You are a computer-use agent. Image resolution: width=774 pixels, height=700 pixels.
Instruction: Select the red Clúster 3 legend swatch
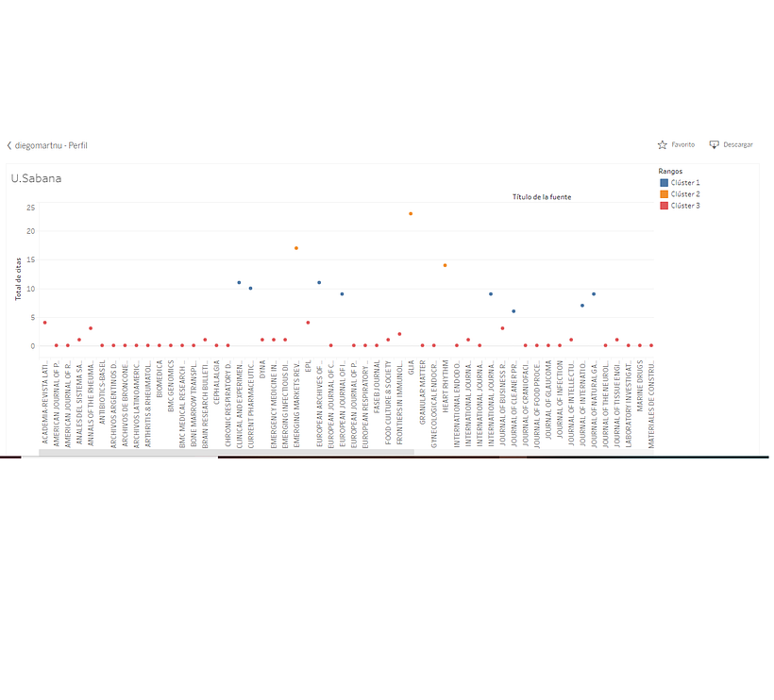pyautogui.click(x=664, y=206)
